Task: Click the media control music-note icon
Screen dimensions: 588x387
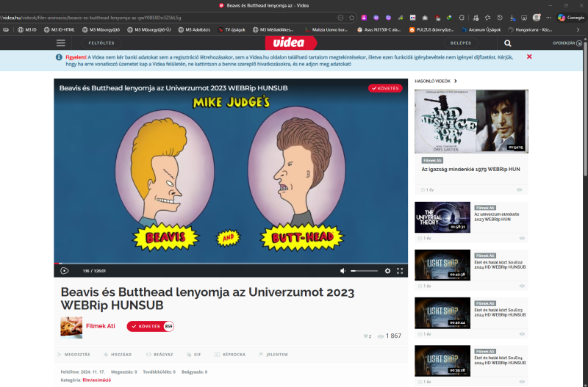Action: (476, 18)
